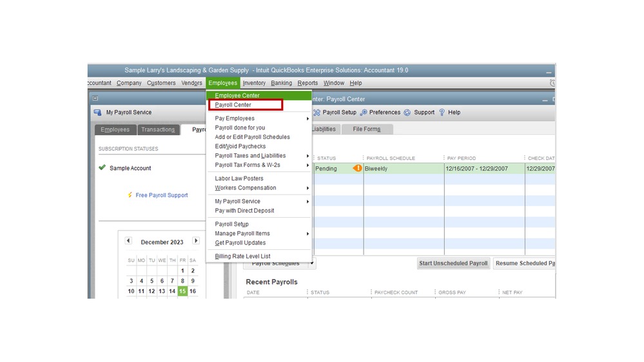644x362 pixels.
Task: Click Resume Scheduled Payroll button
Action: (x=524, y=263)
